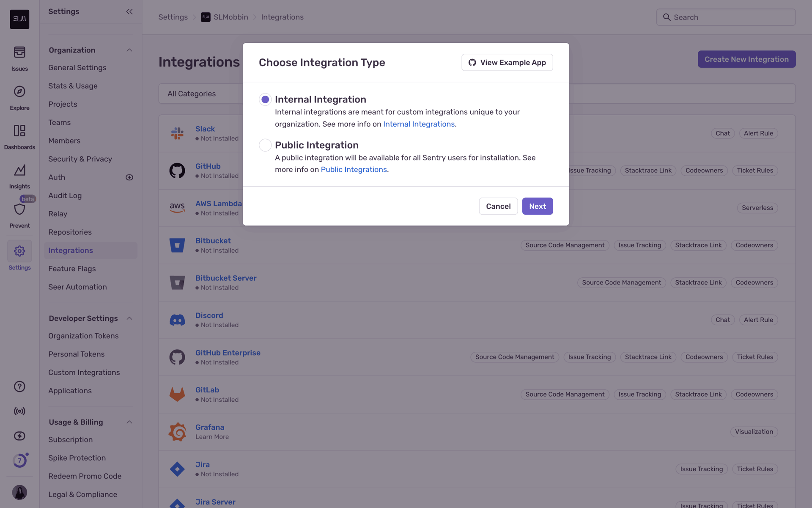Screen dimensions: 812x508
Task: Click View Example App button
Action: [x=507, y=62]
